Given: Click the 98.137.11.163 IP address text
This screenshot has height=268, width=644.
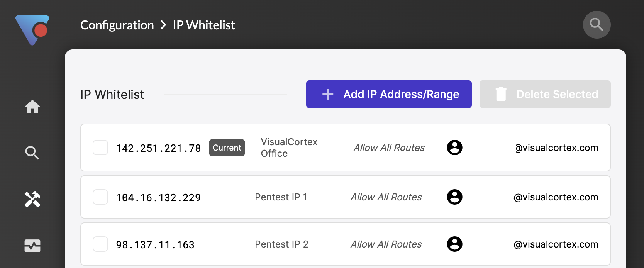Looking at the screenshot, I should click(155, 245).
